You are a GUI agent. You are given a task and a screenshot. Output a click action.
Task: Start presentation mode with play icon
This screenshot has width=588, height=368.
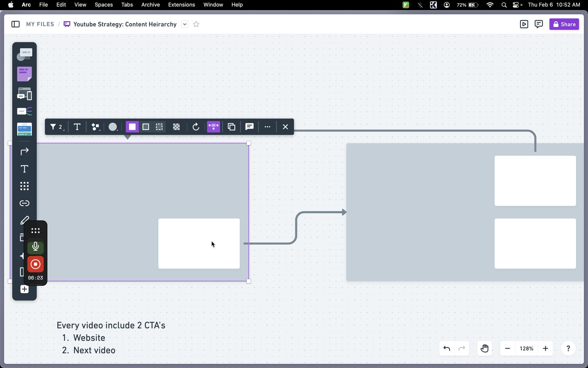(524, 24)
